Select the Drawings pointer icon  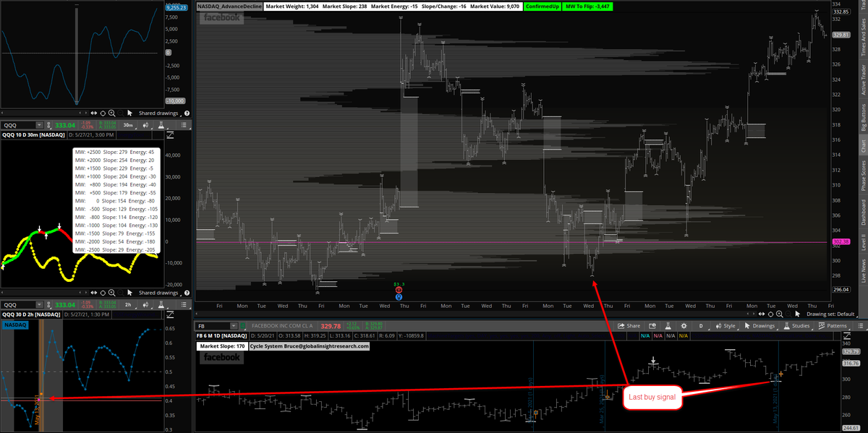[746, 325]
